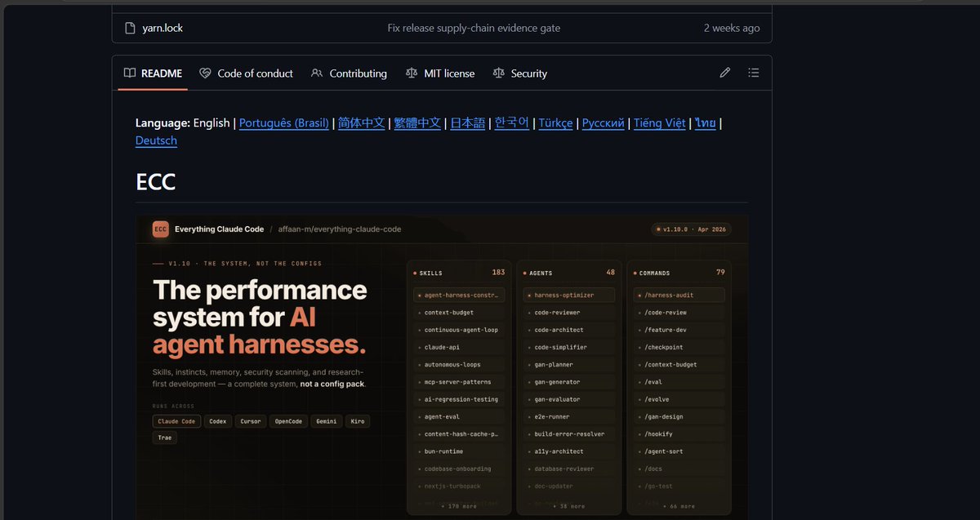Open the Contributing tab
This screenshot has height=520, width=980.
349,73
